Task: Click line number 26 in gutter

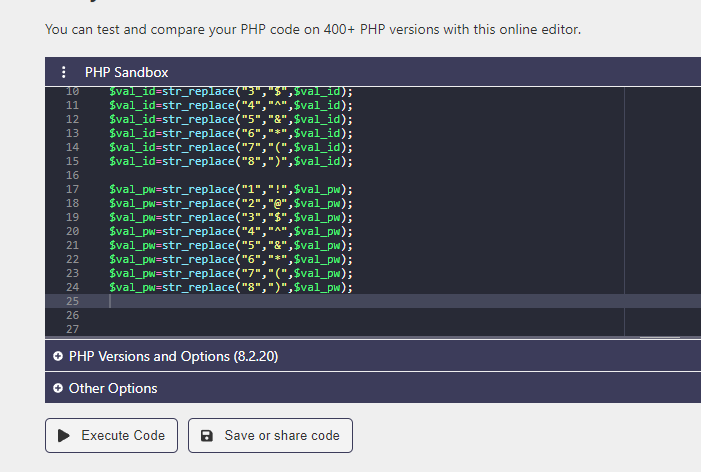Action: point(72,315)
